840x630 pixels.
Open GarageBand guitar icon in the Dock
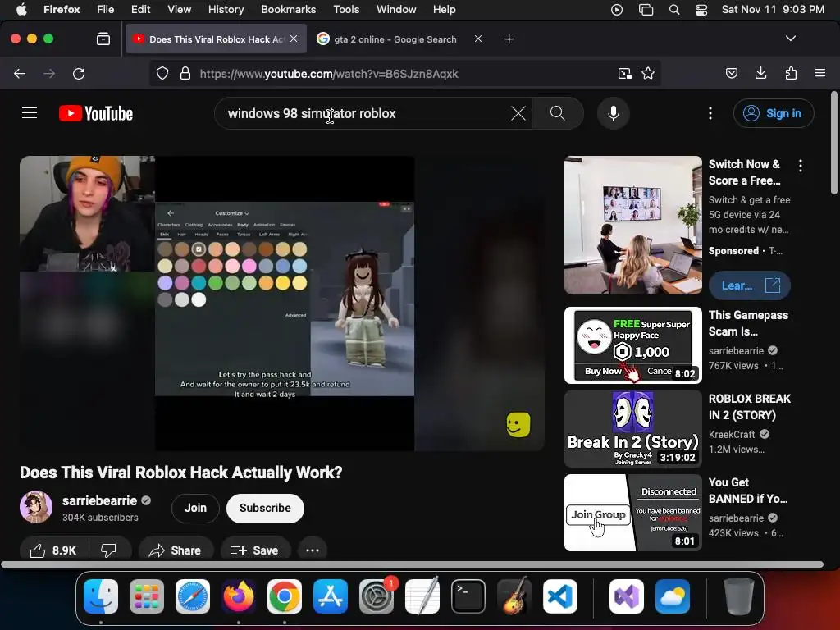click(514, 596)
